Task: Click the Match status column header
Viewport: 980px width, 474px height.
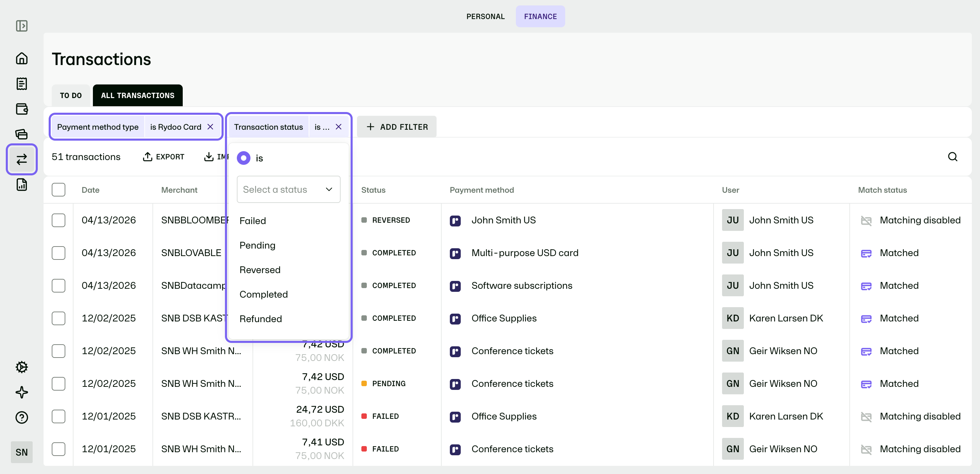Action: (x=882, y=190)
